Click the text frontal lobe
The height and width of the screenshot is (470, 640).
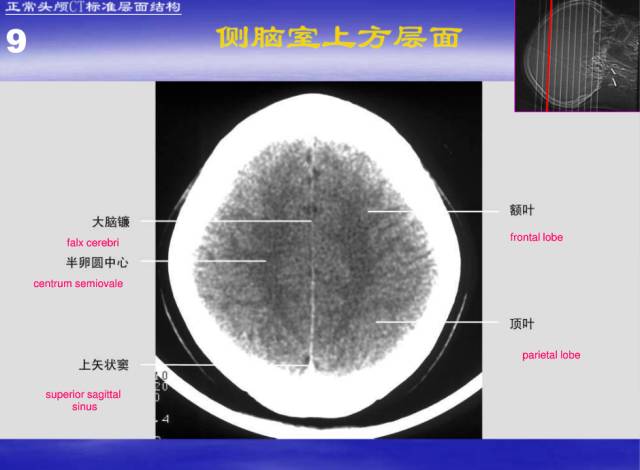click(x=536, y=237)
